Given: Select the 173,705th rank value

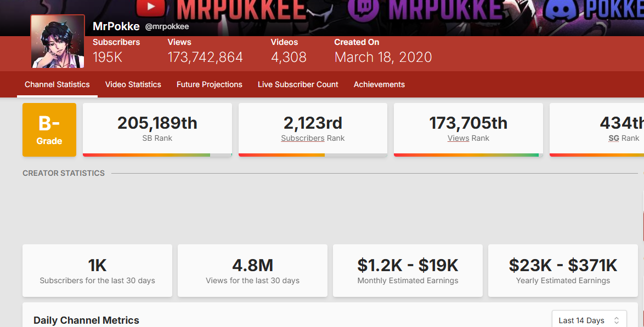Looking at the screenshot, I should point(468,123).
